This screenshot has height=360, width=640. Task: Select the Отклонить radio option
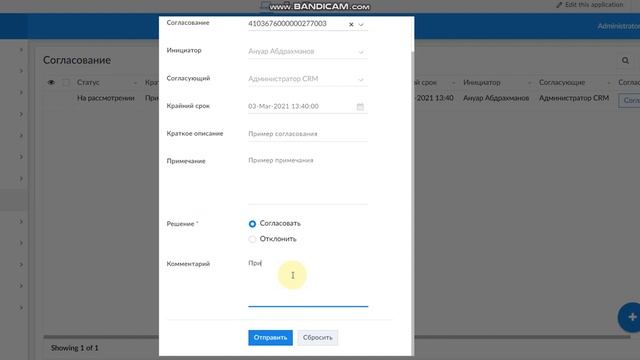[x=252, y=239]
